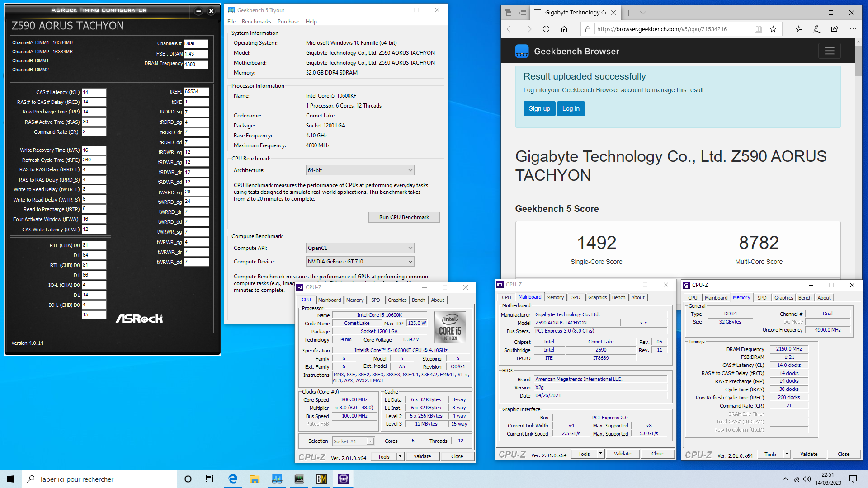This screenshot has width=868, height=488.
Task: Click Refresh Cycle Time (tRFC) 260 field
Action: (94, 160)
